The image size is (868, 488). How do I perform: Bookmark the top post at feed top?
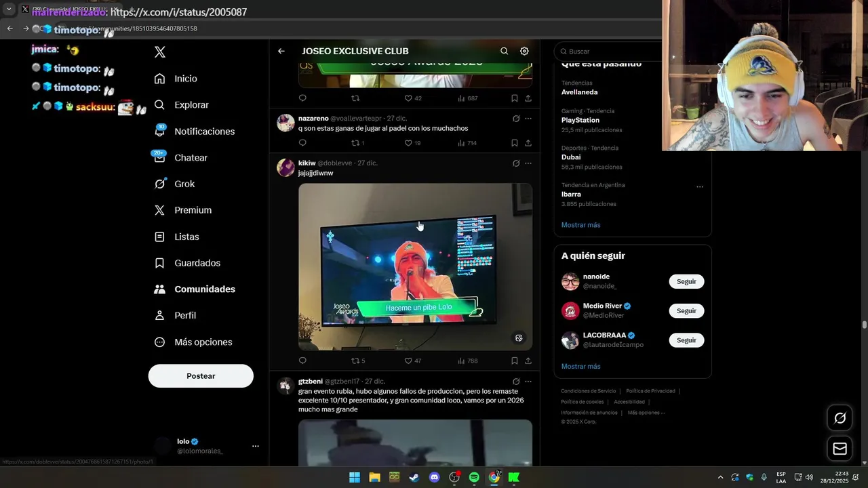[515, 98]
